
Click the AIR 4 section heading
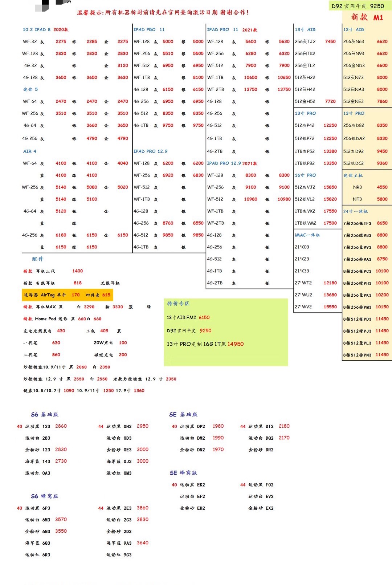(x=30, y=151)
